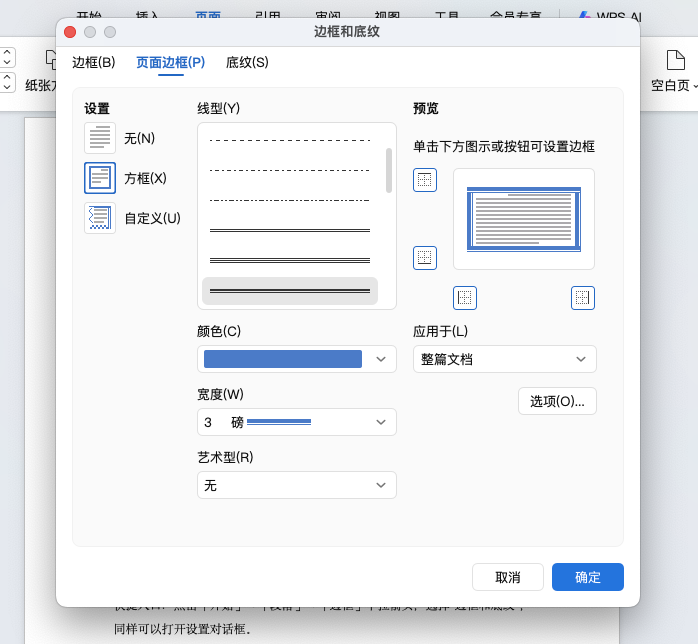Click the lower stepper control in background ribbon
Screen dimensions: 698x644
click(x=7, y=82)
